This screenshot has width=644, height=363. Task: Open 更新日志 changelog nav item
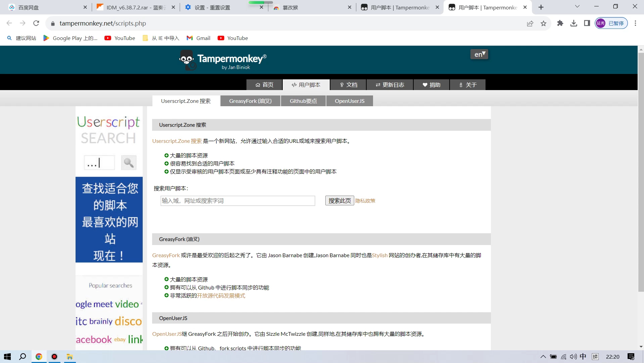(390, 85)
